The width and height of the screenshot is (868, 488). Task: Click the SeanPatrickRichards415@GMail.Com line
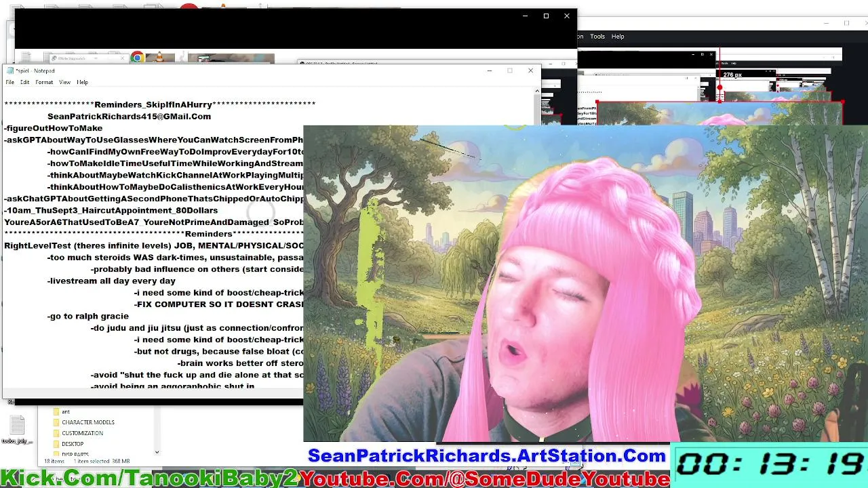tap(129, 117)
